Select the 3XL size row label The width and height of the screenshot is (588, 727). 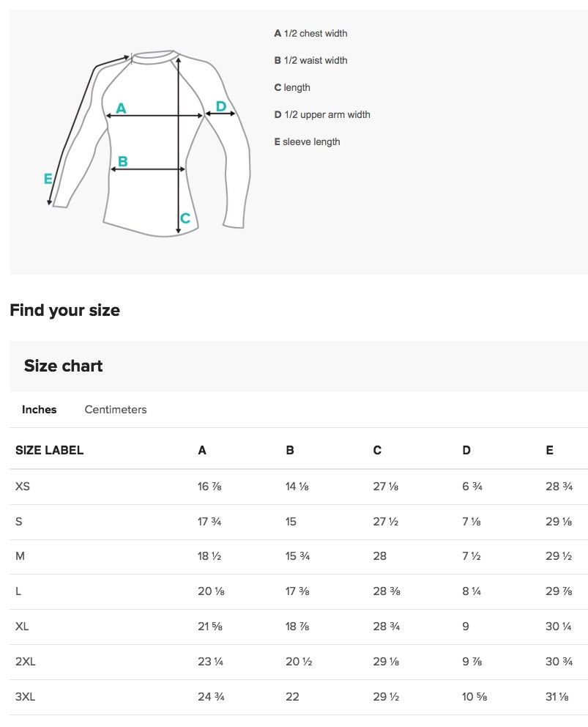pos(26,697)
